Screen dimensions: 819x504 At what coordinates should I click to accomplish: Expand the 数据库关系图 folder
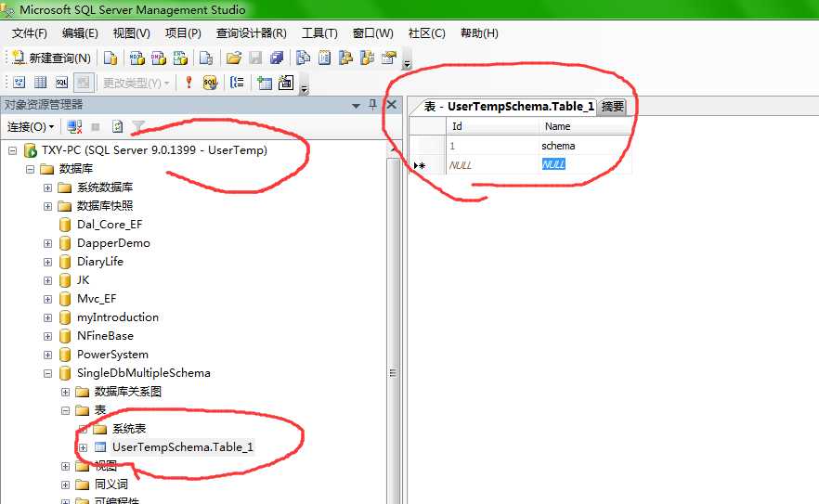point(65,393)
